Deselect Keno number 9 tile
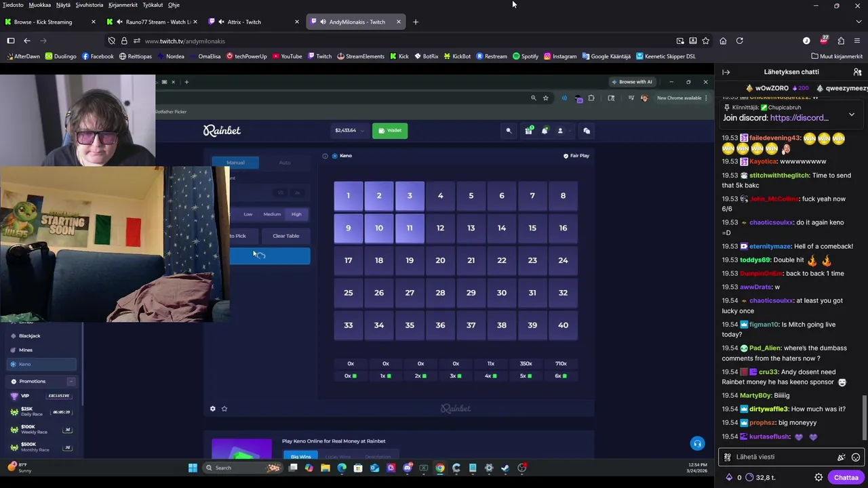The image size is (868, 488). (348, 228)
